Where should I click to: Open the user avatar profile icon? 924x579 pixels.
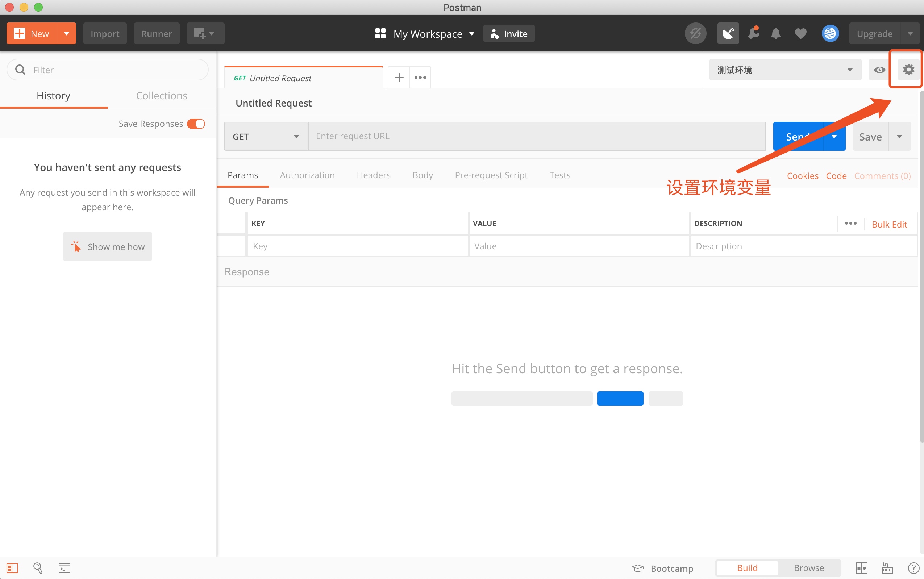coord(830,33)
